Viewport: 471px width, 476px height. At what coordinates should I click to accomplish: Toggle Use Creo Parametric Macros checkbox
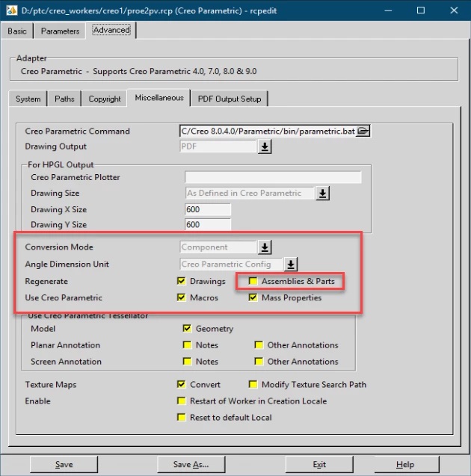coord(181,297)
